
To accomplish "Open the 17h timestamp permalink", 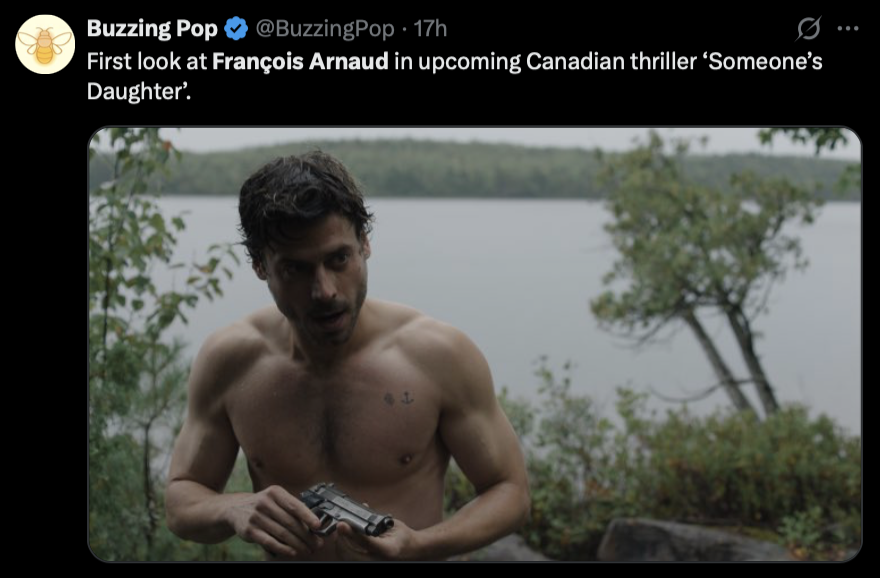I will click(430, 29).
